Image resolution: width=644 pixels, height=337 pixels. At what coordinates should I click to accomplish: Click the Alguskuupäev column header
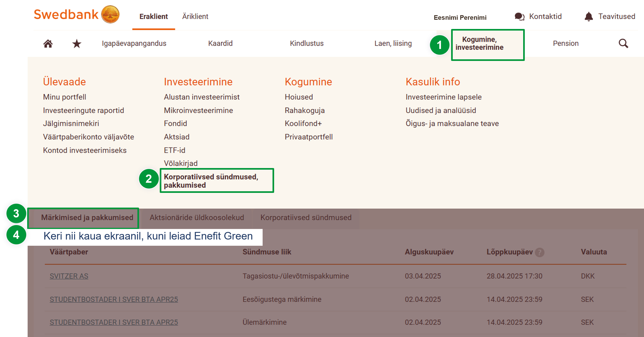point(429,252)
